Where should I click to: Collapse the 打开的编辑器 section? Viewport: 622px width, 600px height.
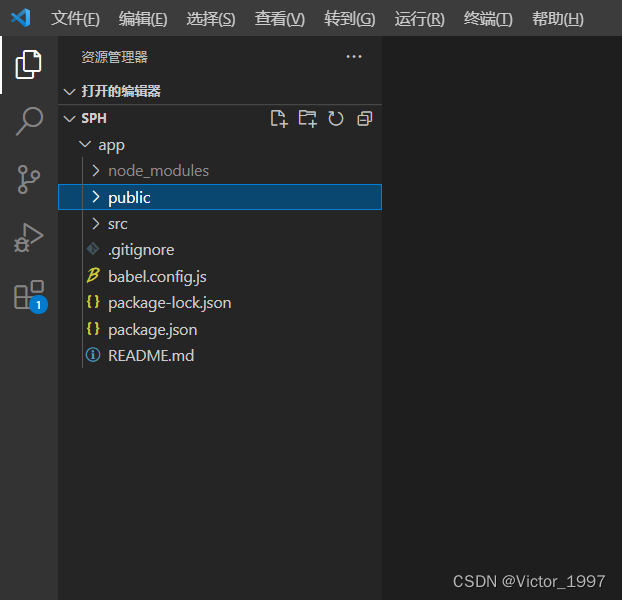pyautogui.click(x=69, y=92)
